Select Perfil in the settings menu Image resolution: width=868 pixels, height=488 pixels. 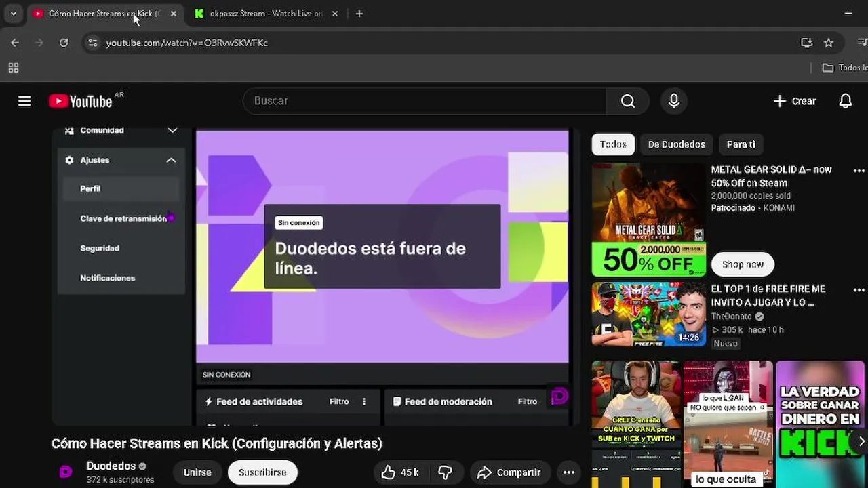pos(121,189)
